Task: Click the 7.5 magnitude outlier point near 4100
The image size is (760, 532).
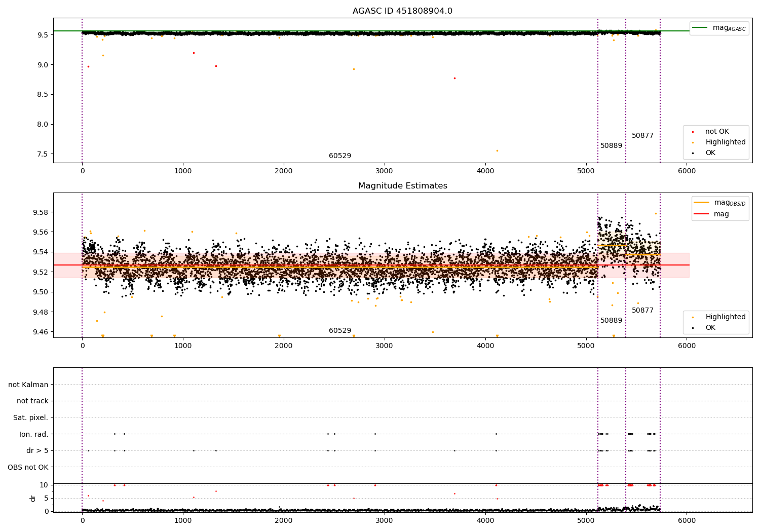Action: pyautogui.click(x=497, y=150)
